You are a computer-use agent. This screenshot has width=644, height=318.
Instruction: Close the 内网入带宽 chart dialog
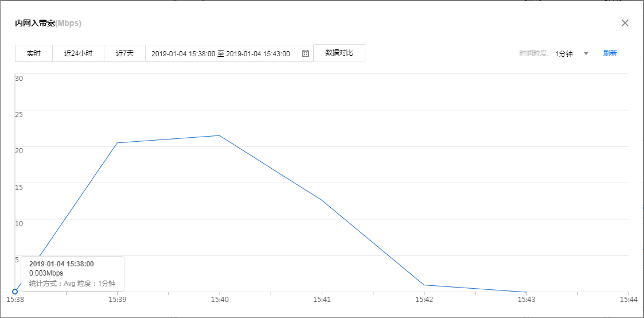click(625, 24)
